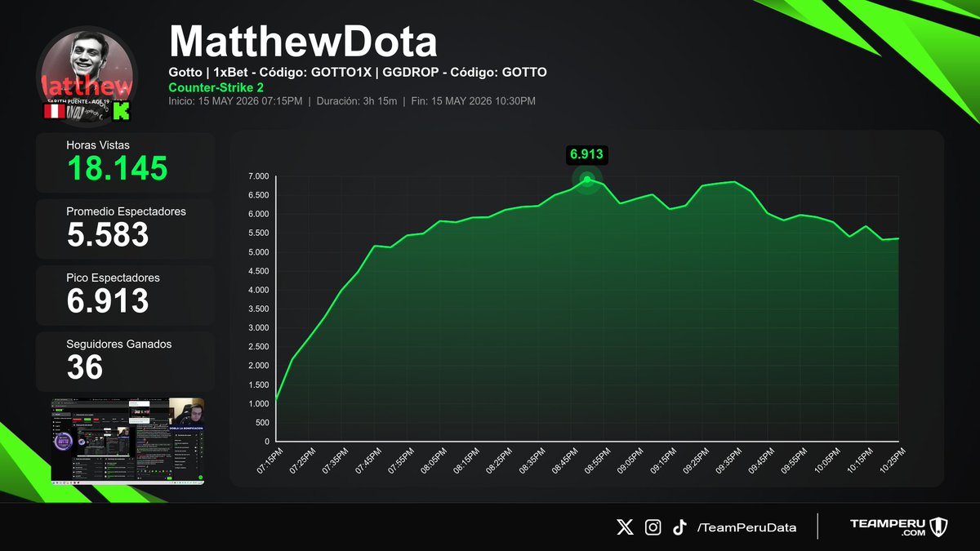
Task: Select the Pico Espectadores stat value
Action: (x=108, y=301)
